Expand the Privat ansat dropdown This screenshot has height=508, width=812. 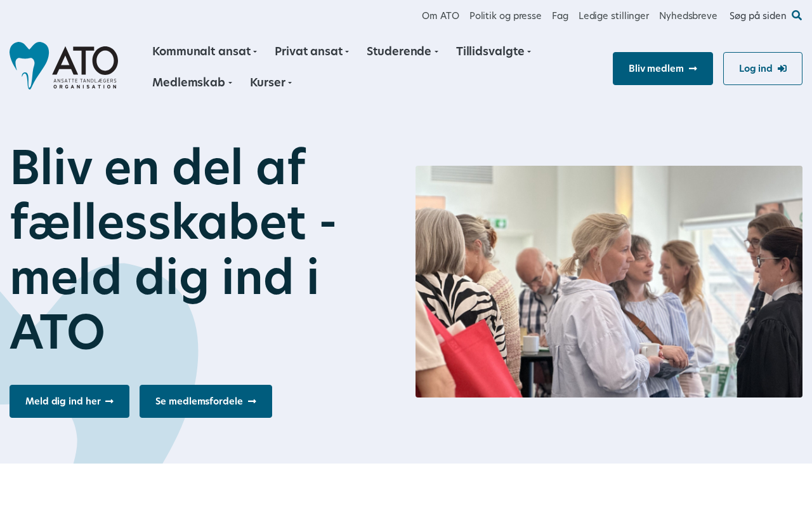(x=311, y=51)
